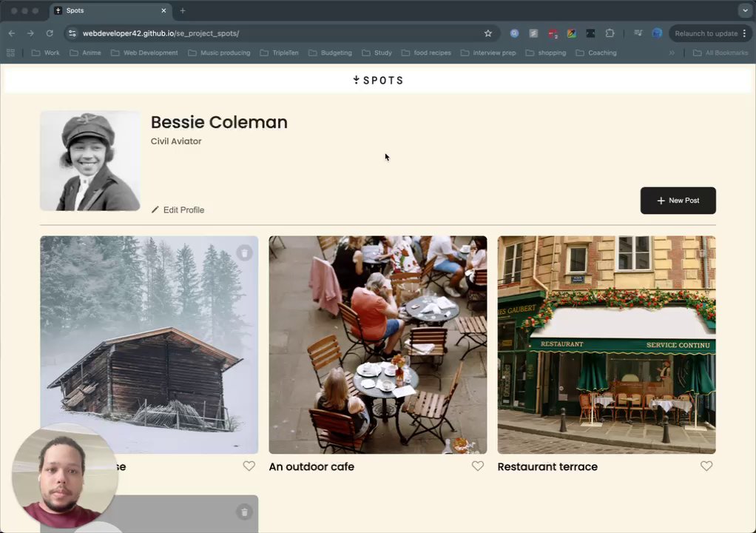Click the address bar URL

pos(161,33)
